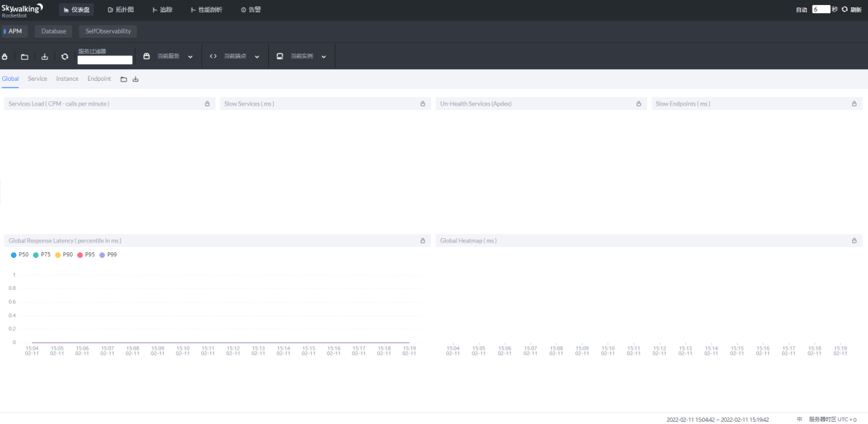Toggle the P99 legend series
This screenshot has height=424, width=868.
tap(108, 255)
